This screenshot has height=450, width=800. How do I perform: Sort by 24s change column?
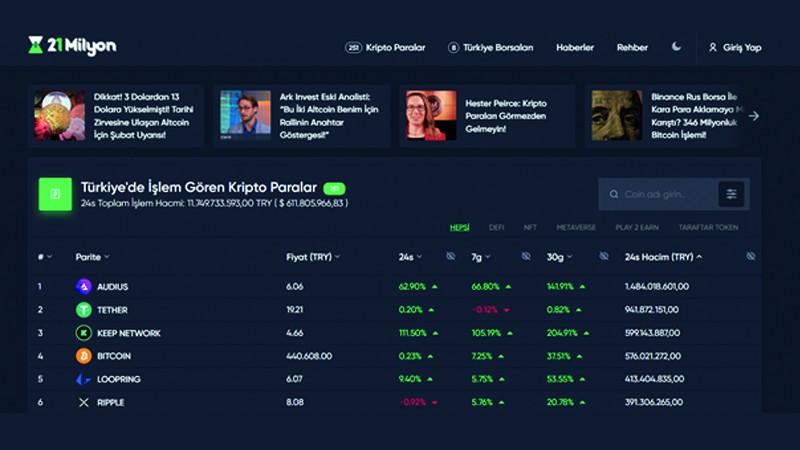click(x=410, y=257)
